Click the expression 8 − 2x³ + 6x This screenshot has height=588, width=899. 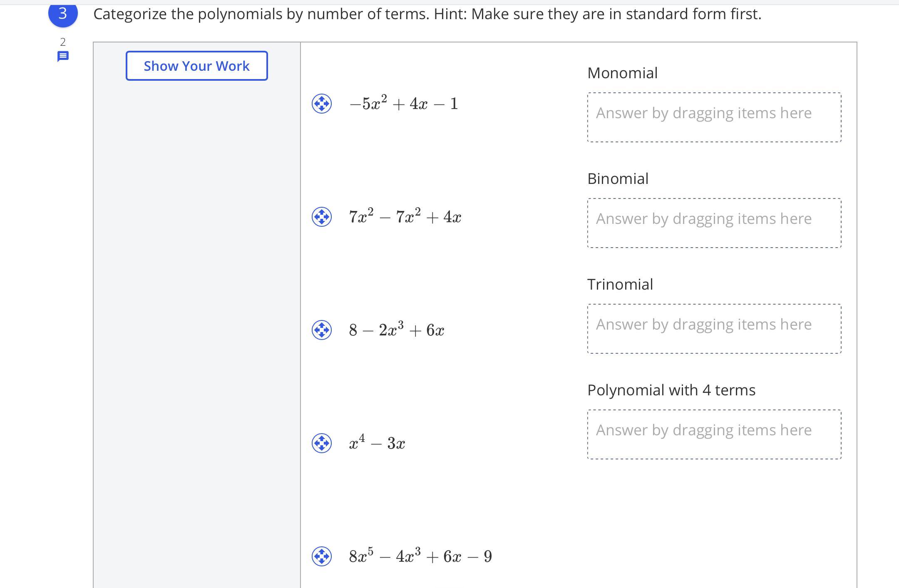(396, 330)
